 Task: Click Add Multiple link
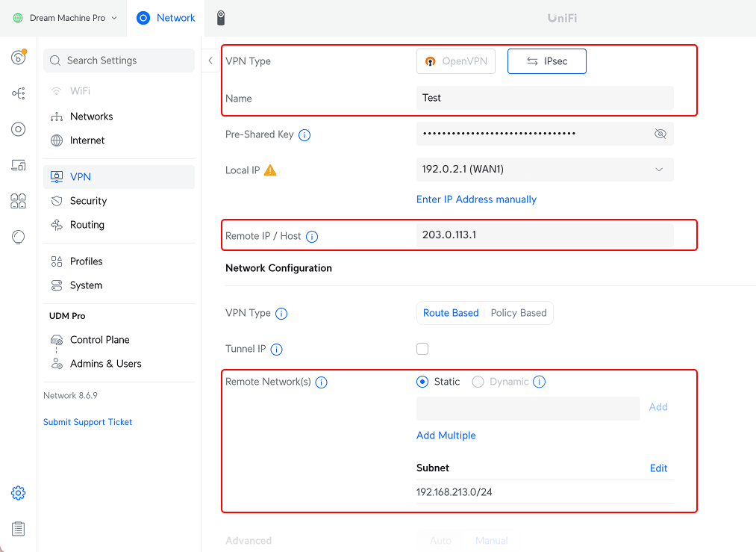point(446,435)
